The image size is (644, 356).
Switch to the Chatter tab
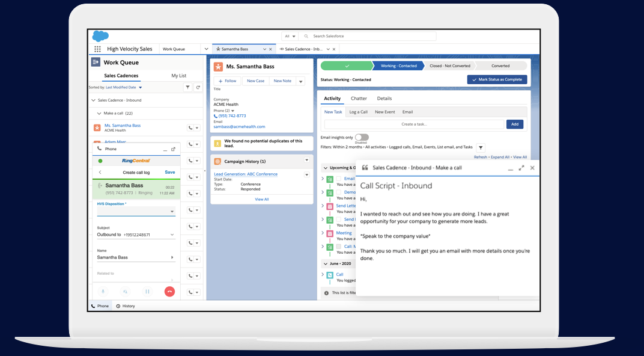(359, 99)
